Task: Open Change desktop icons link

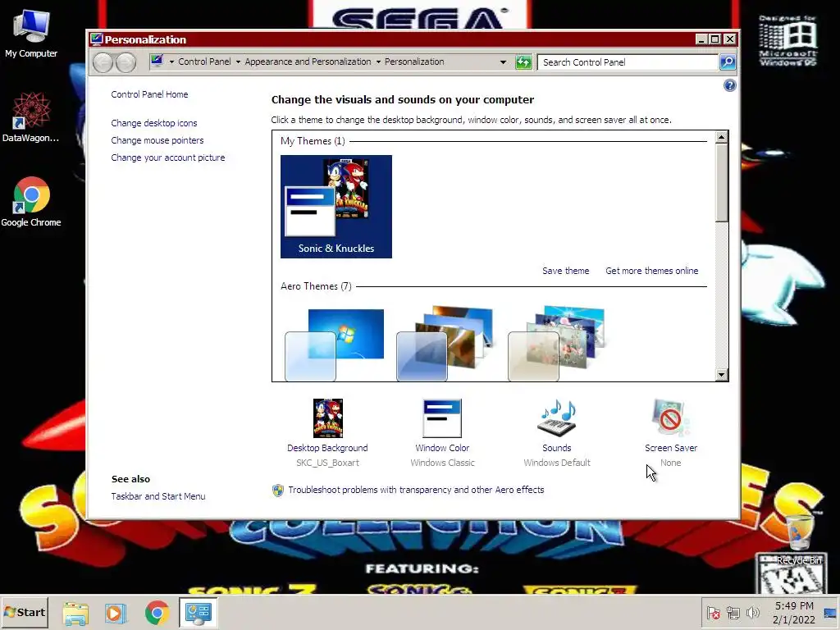Action: [153, 123]
